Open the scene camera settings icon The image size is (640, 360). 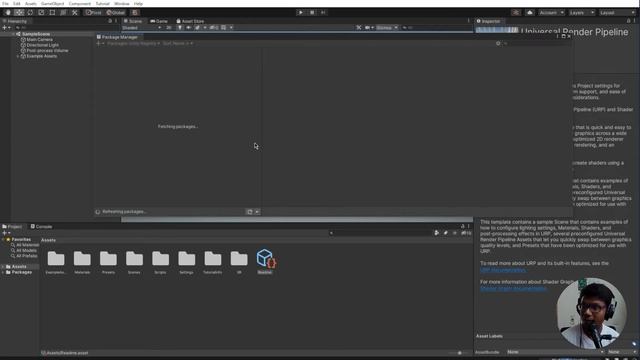[367, 28]
